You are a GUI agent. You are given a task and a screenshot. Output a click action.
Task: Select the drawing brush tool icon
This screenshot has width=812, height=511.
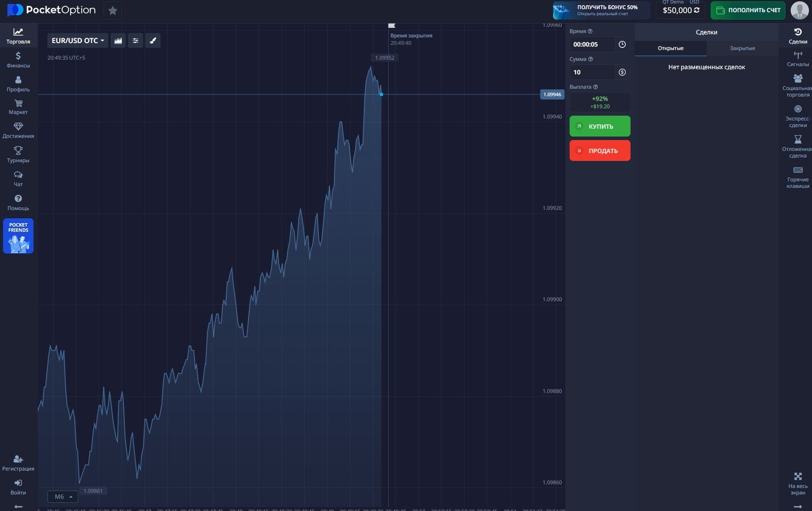pos(153,40)
